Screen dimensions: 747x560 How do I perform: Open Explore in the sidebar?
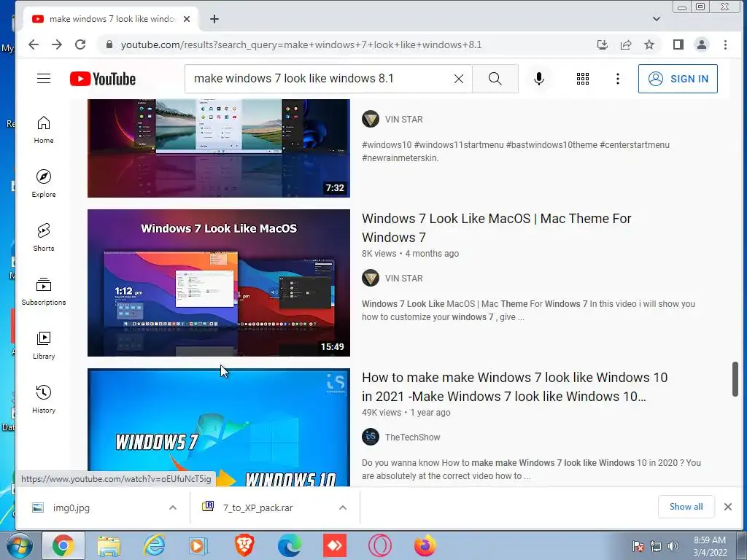point(44,183)
